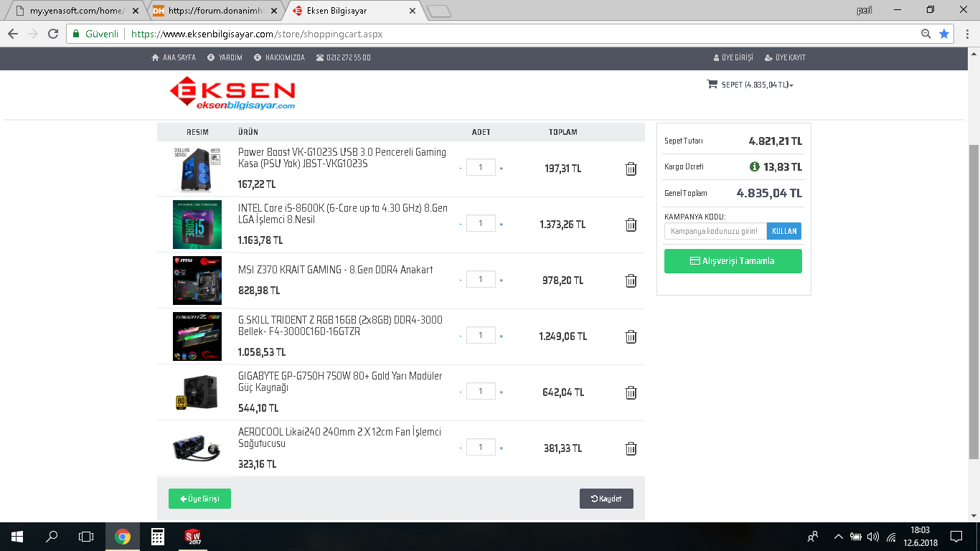Click the quantity field for AEROCOOL Likai240

tap(481, 447)
